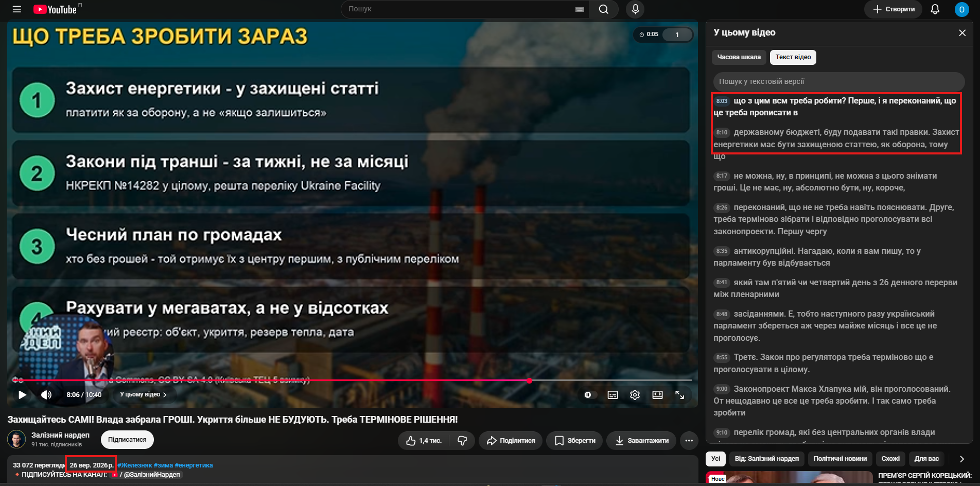This screenshot has height=486, width=980.
Task: Open player settings gear
Action: [635, 395]
